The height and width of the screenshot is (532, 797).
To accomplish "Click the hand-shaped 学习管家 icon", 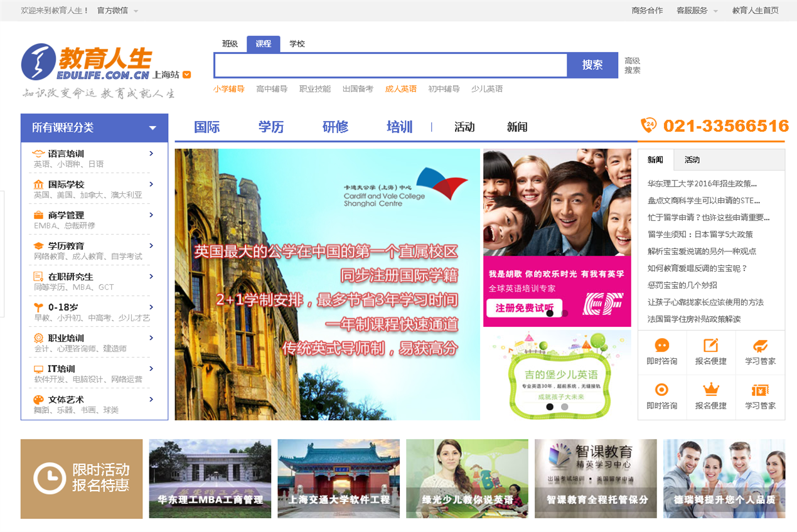I will tap(760, 345).
